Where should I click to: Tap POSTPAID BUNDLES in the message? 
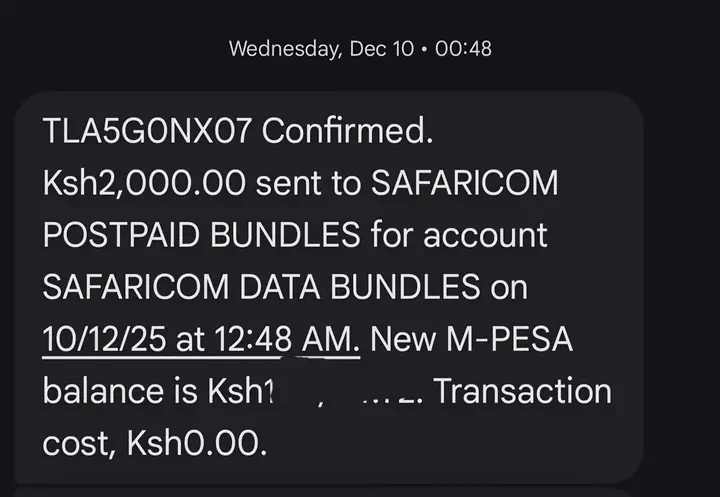pos(200,235)
